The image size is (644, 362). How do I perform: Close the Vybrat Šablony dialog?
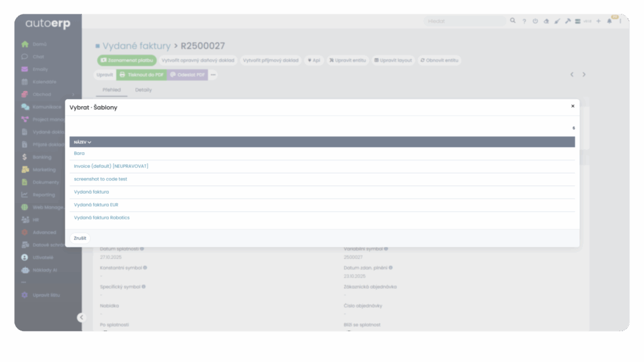[x=572, y=106]
